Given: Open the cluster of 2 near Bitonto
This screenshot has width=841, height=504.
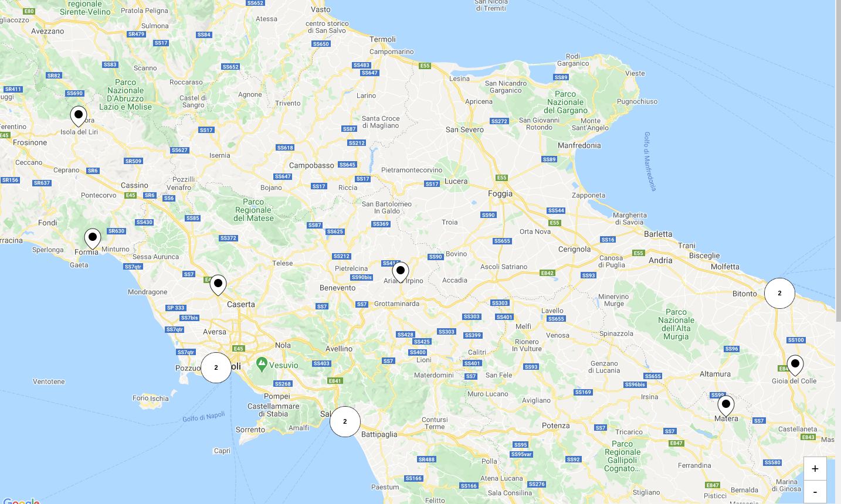Looking at the screenshot, I should pos(779,293).
